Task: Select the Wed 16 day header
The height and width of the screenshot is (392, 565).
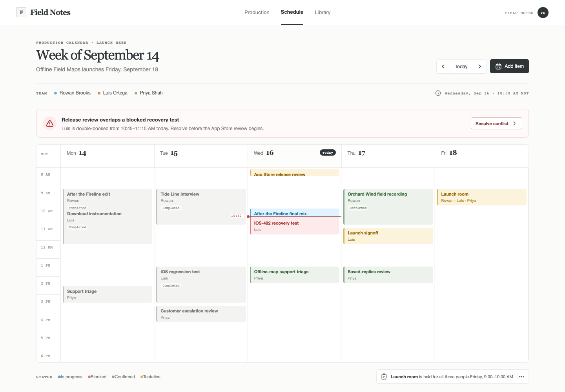Action: click(294, 156)
